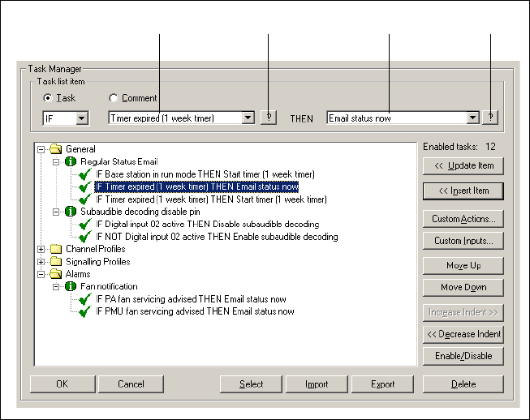530x420 pixels.
Task: Click checkmark of Digital input 02 Disable task
Action: click(x=85, y=224)
